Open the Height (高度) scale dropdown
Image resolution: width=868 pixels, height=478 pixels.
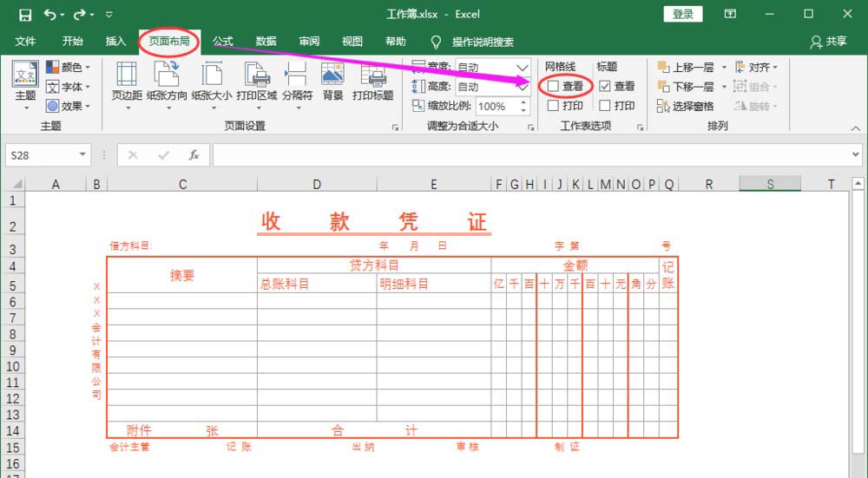click(522, 87)
